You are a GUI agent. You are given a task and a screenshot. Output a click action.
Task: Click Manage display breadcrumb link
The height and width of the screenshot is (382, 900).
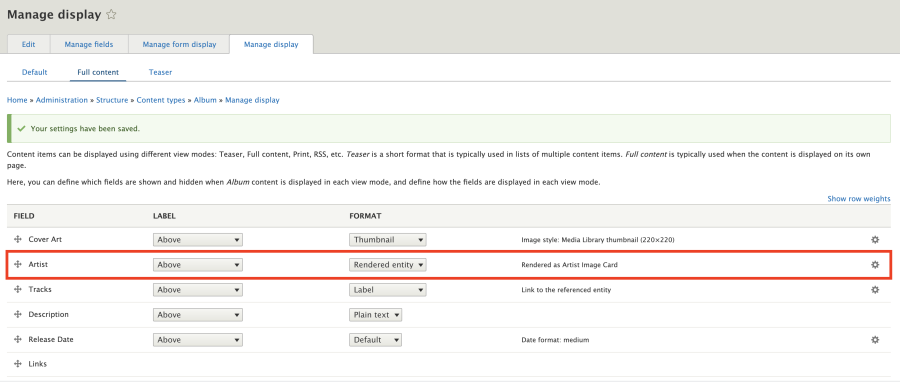tap(252, 100)
